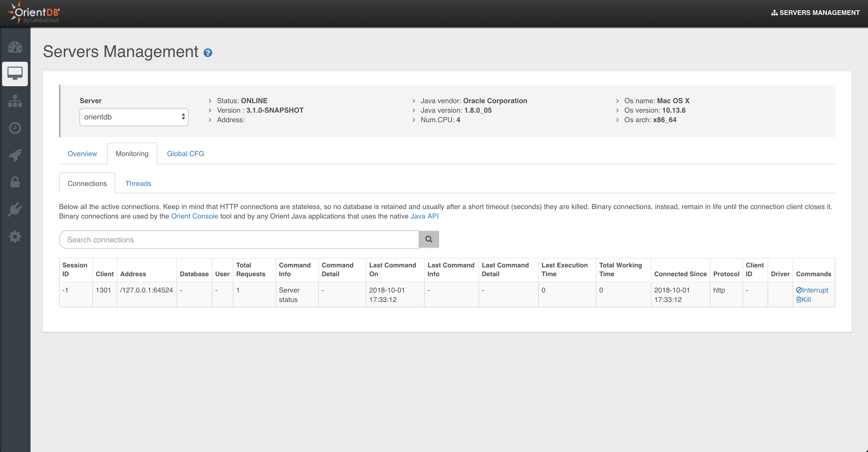The height and width of the screenshot is (452, 868).
Task: Click the magnifier search connections button
Action: coord(429,239)
